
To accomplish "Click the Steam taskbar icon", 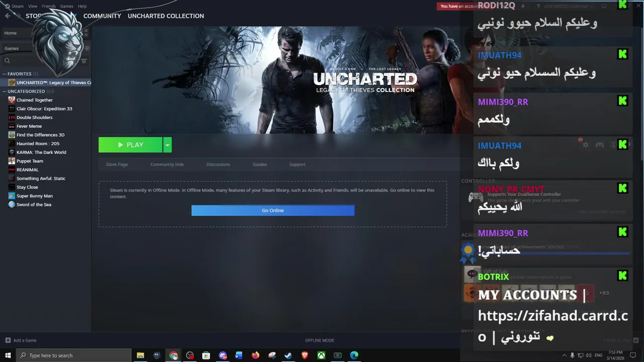I will pos(288,355).
